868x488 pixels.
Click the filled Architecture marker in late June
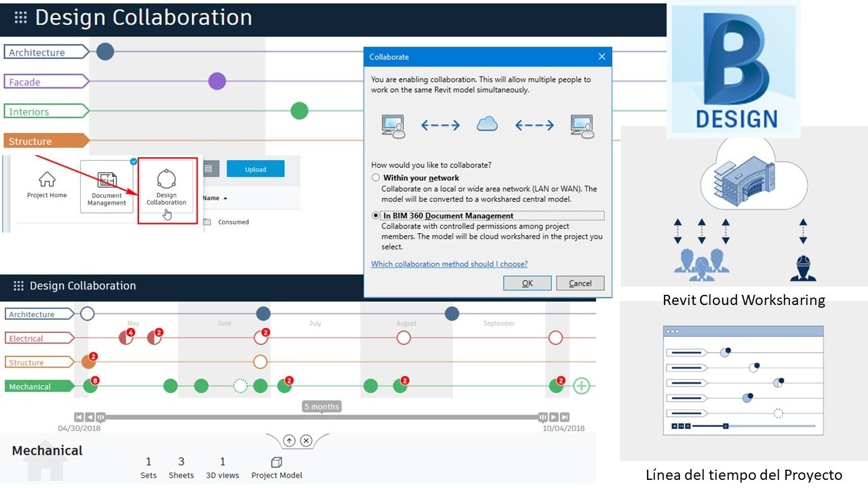pyautogui.click(x=263, y=314)
